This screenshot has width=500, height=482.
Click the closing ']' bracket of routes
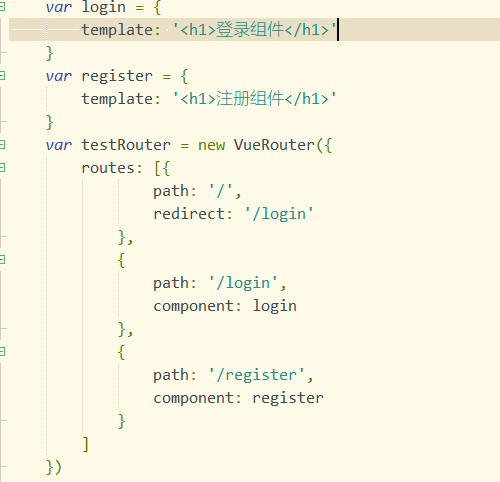(x=86, y=444)
